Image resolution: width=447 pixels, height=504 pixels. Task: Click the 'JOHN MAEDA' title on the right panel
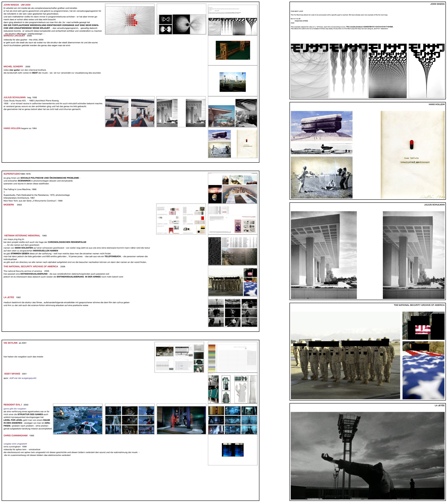point(437,4)
